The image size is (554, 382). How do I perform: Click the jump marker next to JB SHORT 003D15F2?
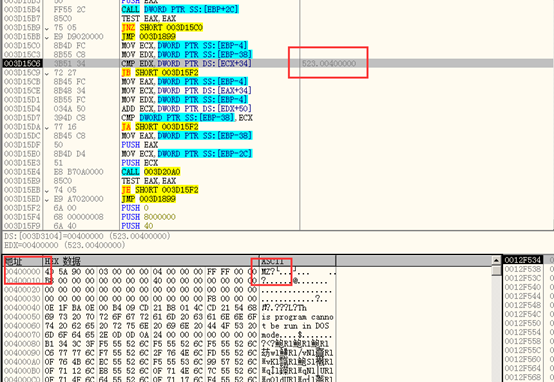[x=47, y=73]
